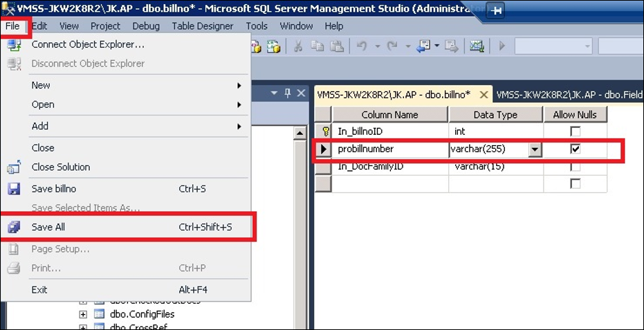
Task: Click the int data type cell
Action: click(496, 131)
